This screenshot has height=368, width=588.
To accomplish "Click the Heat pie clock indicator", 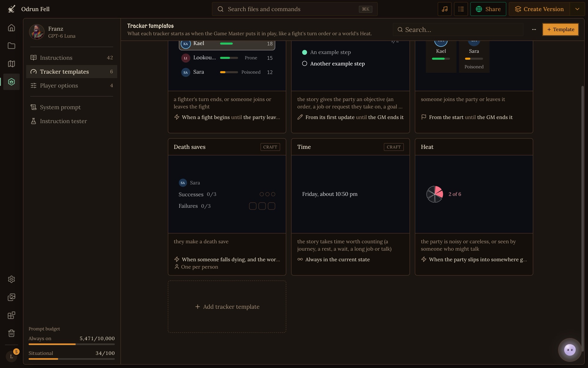I will (x=435, y=194).
